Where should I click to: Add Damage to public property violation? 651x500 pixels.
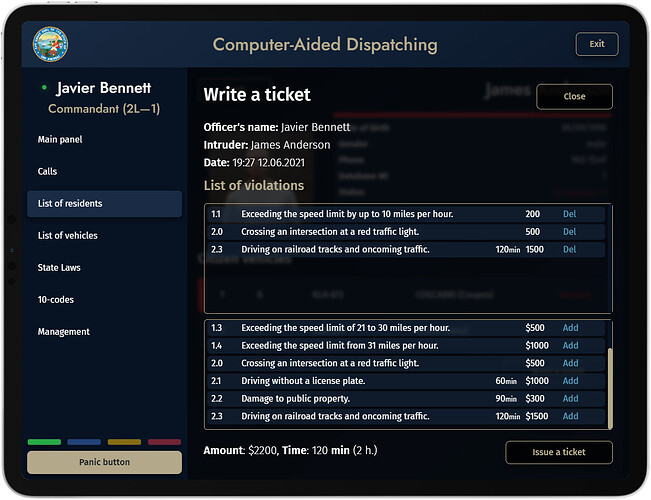click(x=570, y=399)
